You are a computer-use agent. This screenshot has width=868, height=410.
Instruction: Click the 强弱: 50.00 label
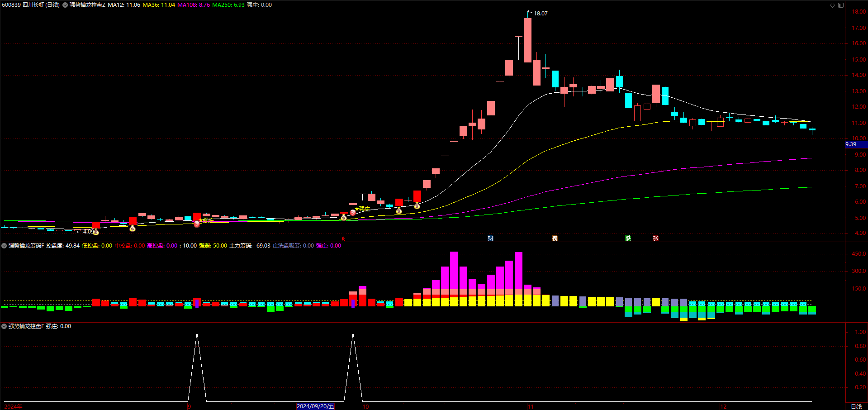click(213, 246)
